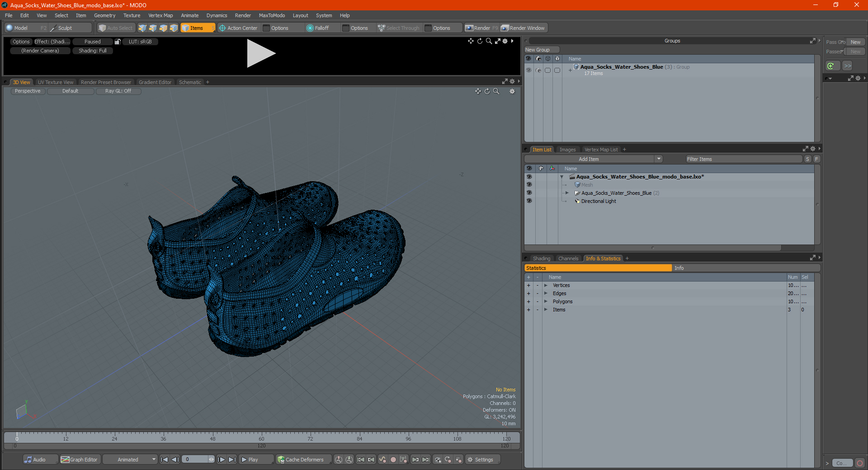
Task: Click the Shading: Full button
Action: pyautogui.click(x=93, y=51)
